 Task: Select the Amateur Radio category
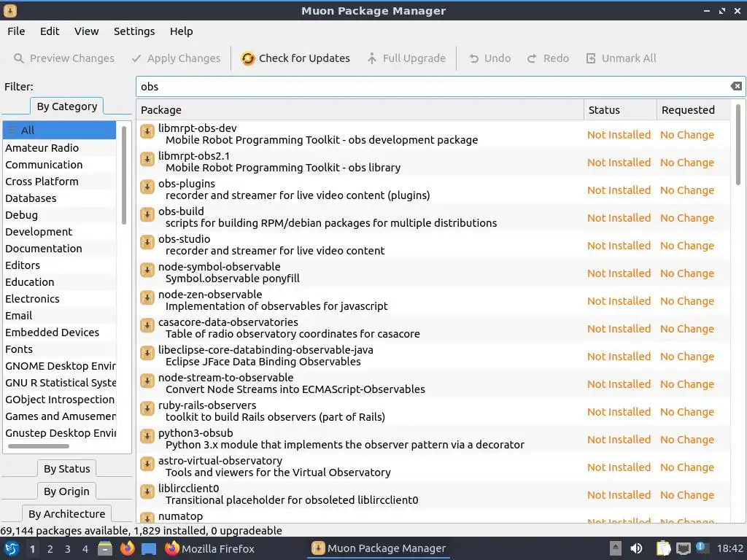(60, 147)
